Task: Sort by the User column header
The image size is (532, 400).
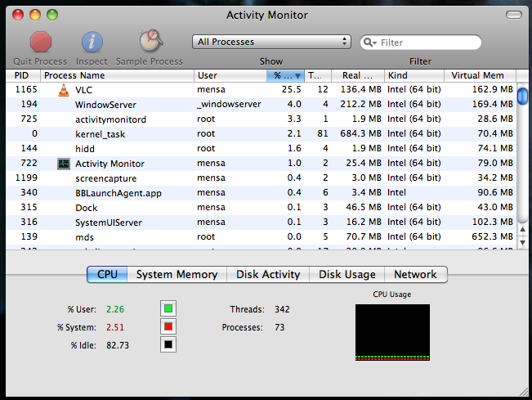Action: pos(230,75)
